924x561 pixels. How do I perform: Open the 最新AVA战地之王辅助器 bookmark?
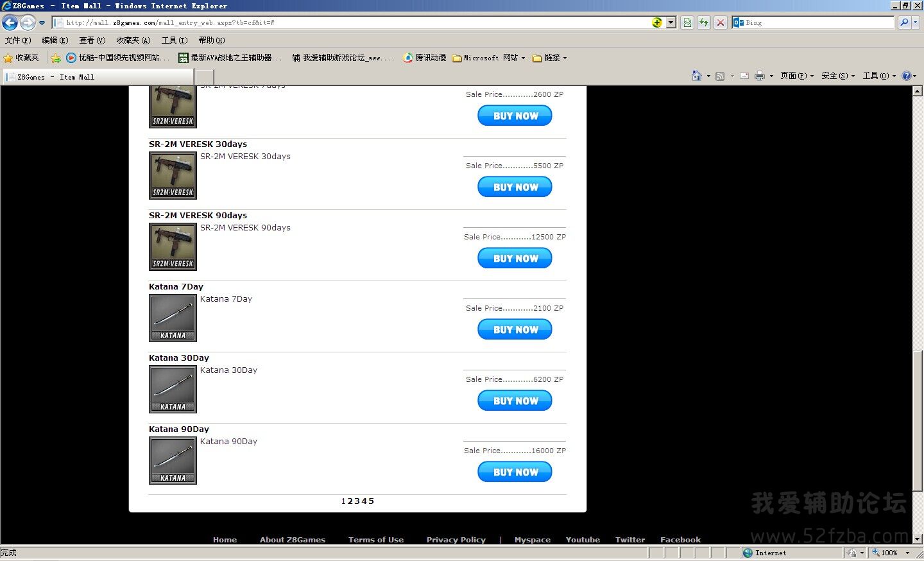coord(230,58)
